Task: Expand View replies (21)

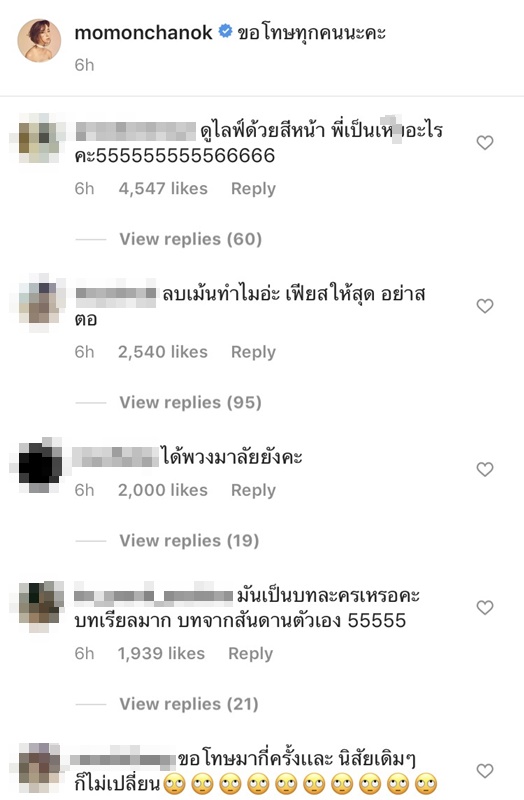Action: coord(189,704)
